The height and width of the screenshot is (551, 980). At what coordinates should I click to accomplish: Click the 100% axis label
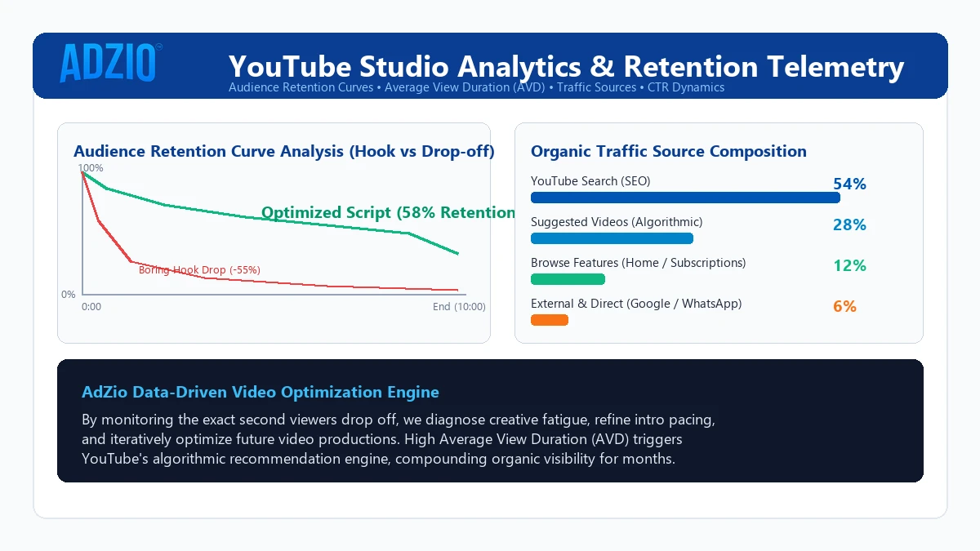(x=91, y=168)
